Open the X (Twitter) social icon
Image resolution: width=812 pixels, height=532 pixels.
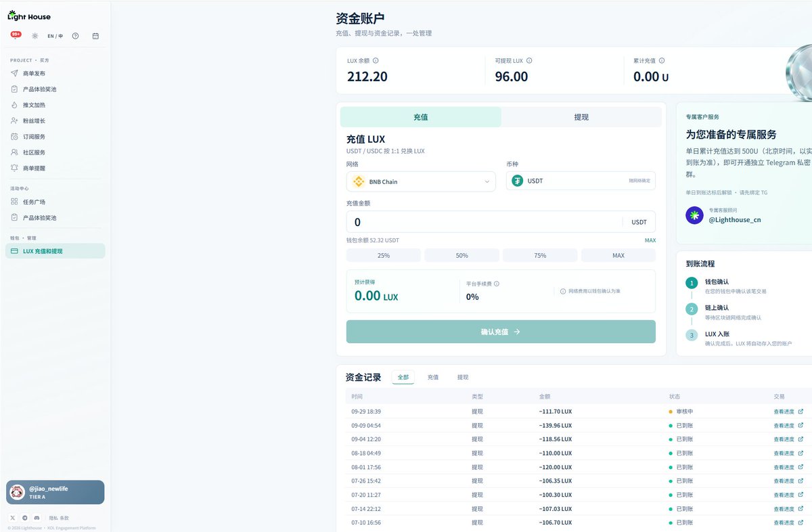13,518
